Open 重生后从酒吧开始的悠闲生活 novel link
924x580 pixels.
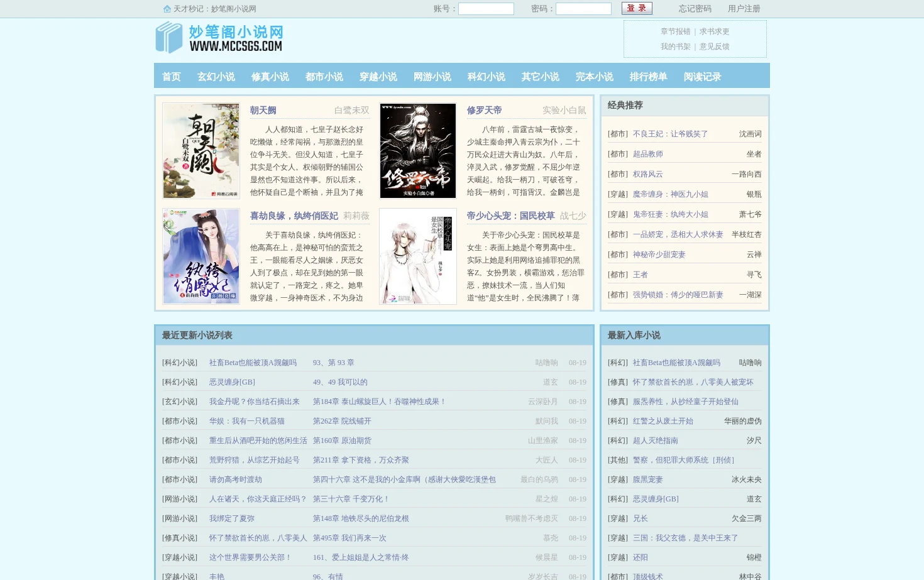(x=258, y=440)
